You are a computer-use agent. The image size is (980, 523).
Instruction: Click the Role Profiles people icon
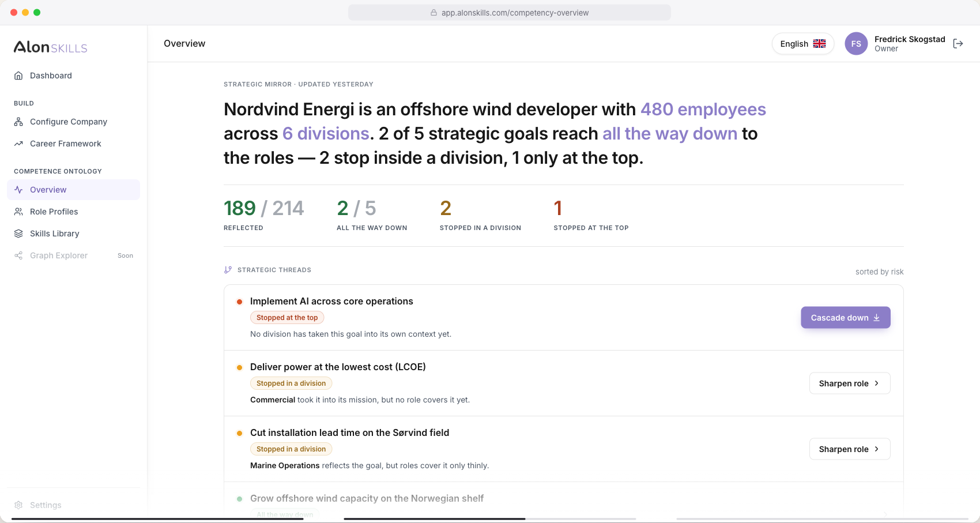click(x=18, y=212)
